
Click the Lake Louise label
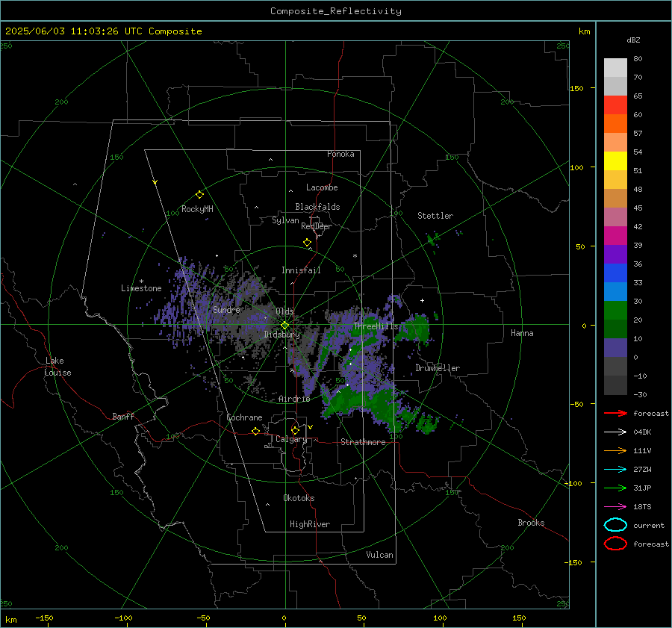pos(57,367)
